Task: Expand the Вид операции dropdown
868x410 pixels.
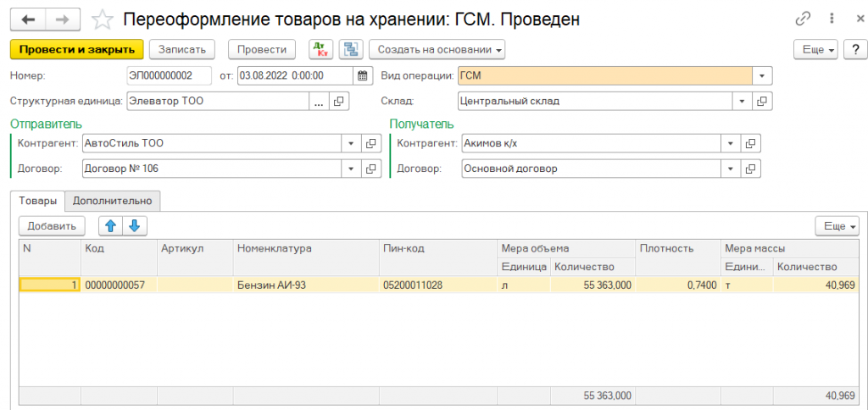Action: [x=763, y=75]
